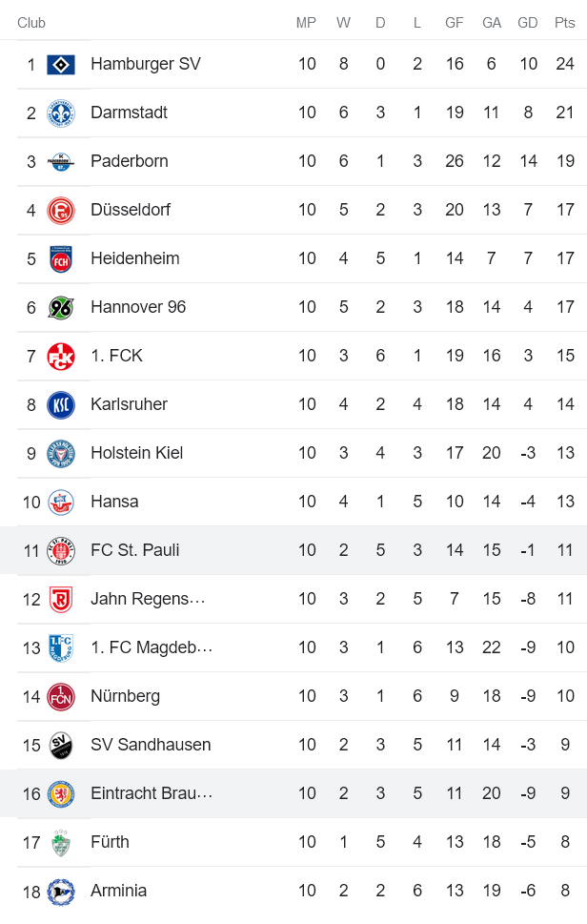Click the Karlsruher KSC badge

click(59, 403)
